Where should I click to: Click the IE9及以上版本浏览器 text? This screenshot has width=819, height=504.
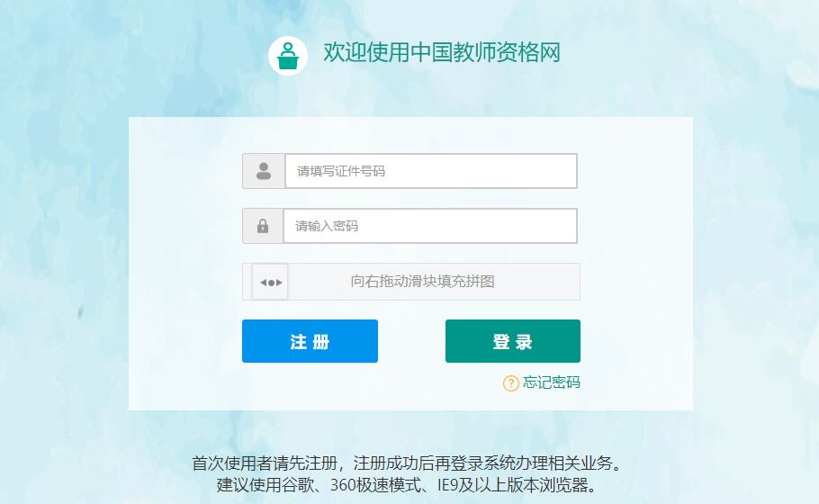[x=512, y=485]
